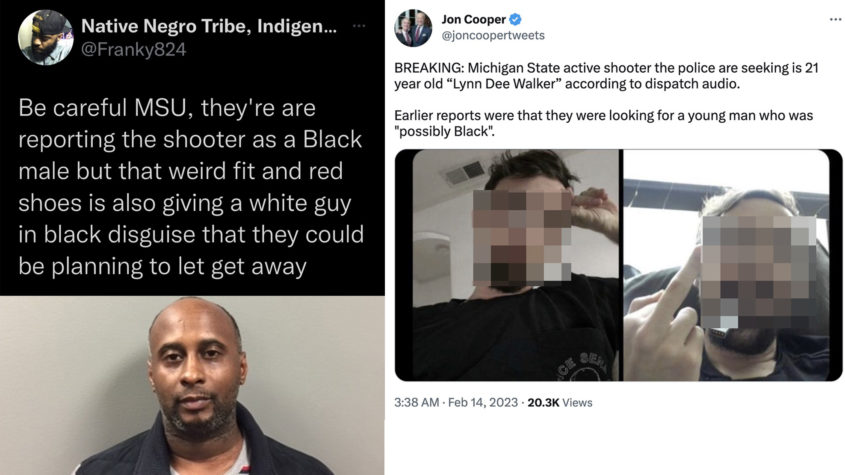Visit the @joncoopertweets handle
The height and width of the screenshot is (475, 845).
[493, 36]
